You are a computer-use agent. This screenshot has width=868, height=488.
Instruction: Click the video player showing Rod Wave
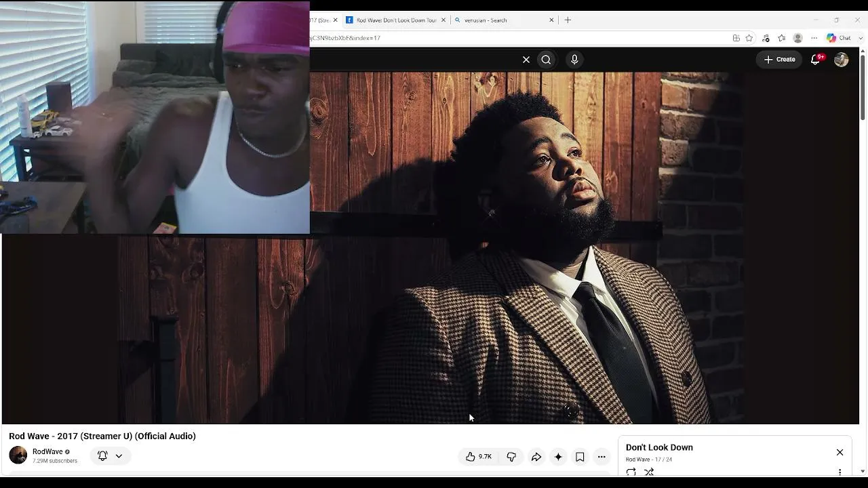(x=431, y=248)
